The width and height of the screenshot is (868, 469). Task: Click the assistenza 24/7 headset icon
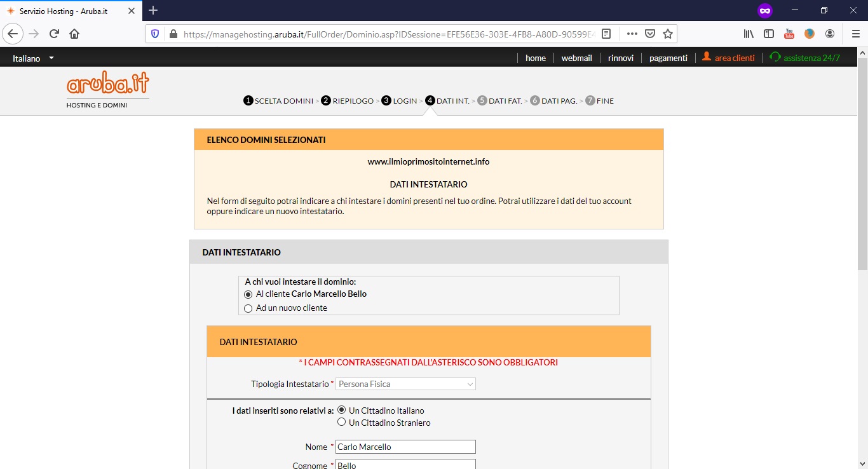775,57
